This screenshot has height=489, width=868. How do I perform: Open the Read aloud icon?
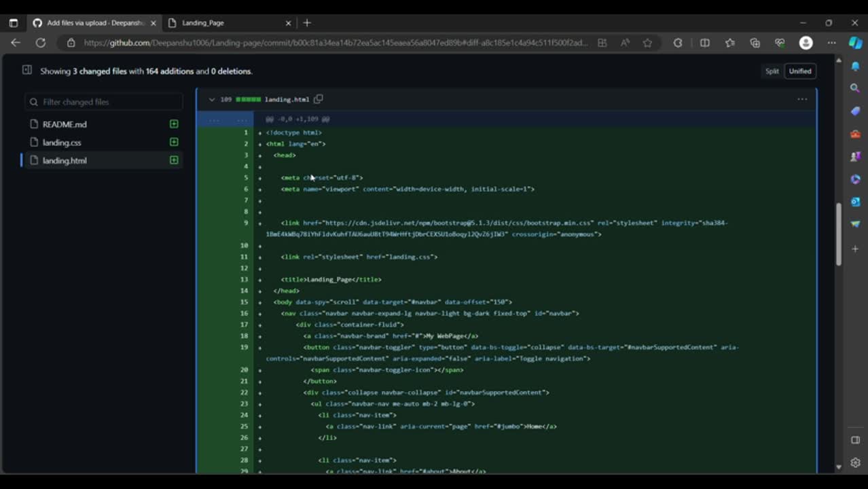point(625,43)
